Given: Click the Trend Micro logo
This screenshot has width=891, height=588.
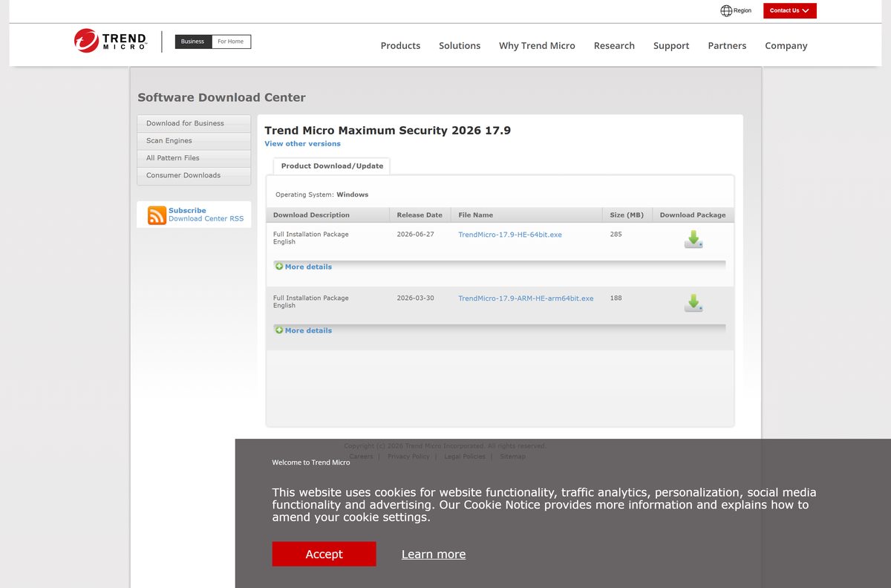Looking at the screenshot, I should pos(110,41).
